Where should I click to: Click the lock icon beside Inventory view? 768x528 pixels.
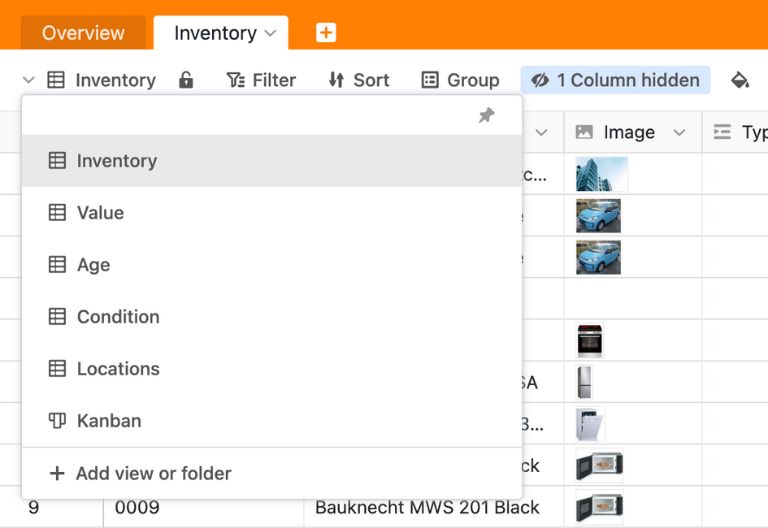[186, 80]
